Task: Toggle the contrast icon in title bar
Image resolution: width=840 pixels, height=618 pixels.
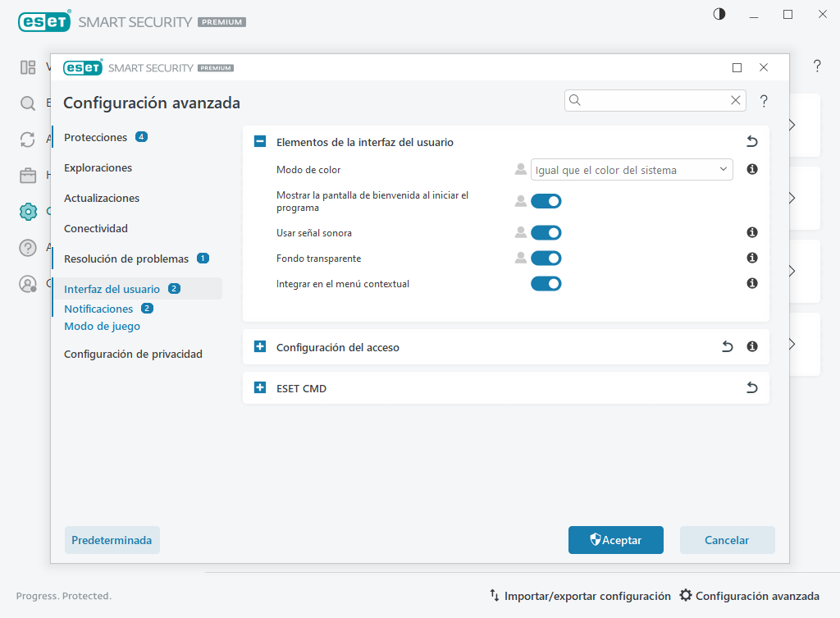Action: click(719, 15)
